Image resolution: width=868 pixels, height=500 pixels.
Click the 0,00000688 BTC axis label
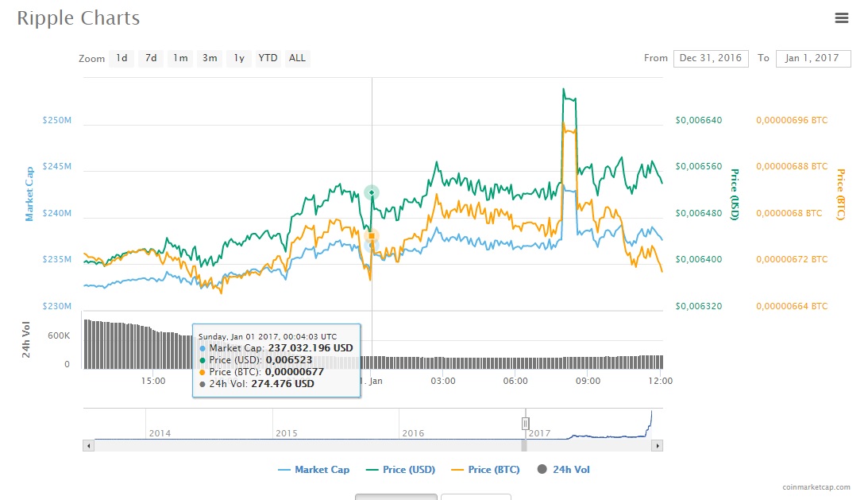pos(793,166)
